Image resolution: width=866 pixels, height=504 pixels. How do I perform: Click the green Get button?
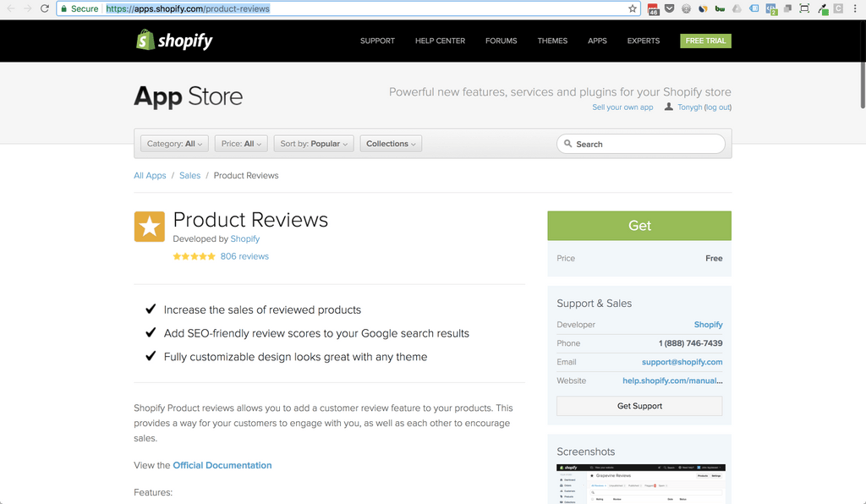pyautogui.click(x=639, y=226)
